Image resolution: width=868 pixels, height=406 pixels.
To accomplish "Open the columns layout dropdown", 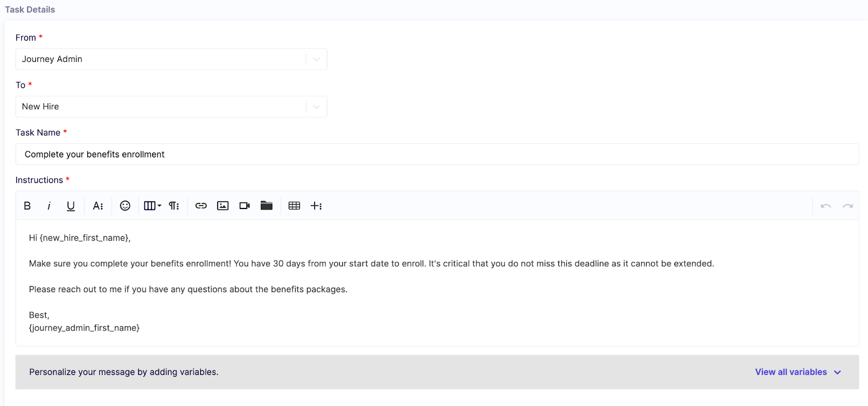I will [152, 206].
